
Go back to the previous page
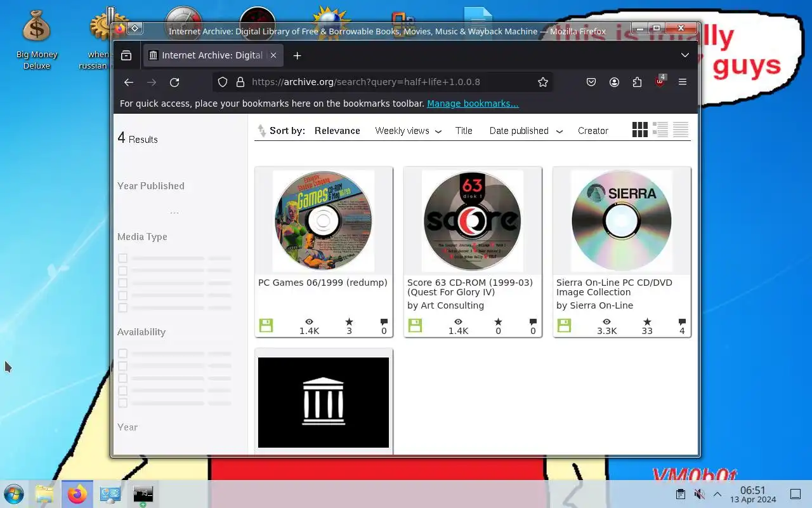click(129, 82)
